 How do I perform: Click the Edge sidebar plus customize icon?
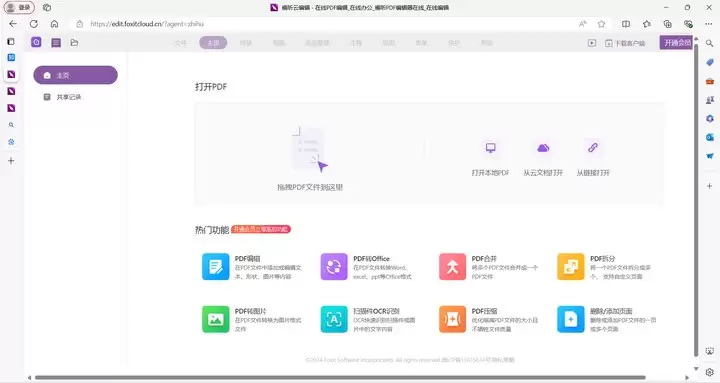click(x=709, y=186)
